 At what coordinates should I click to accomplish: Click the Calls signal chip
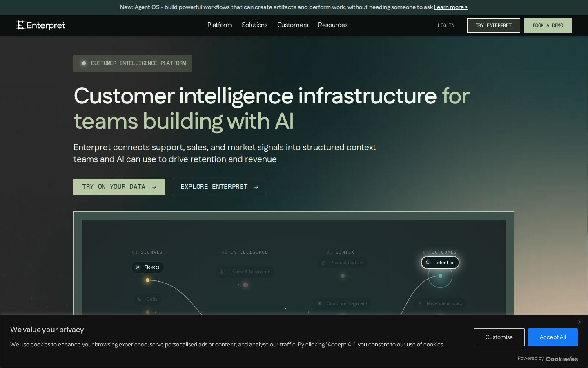[148, 299]
